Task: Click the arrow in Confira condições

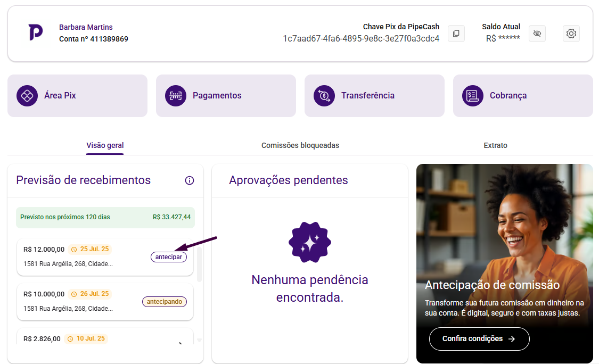Action: coord(512,339)
